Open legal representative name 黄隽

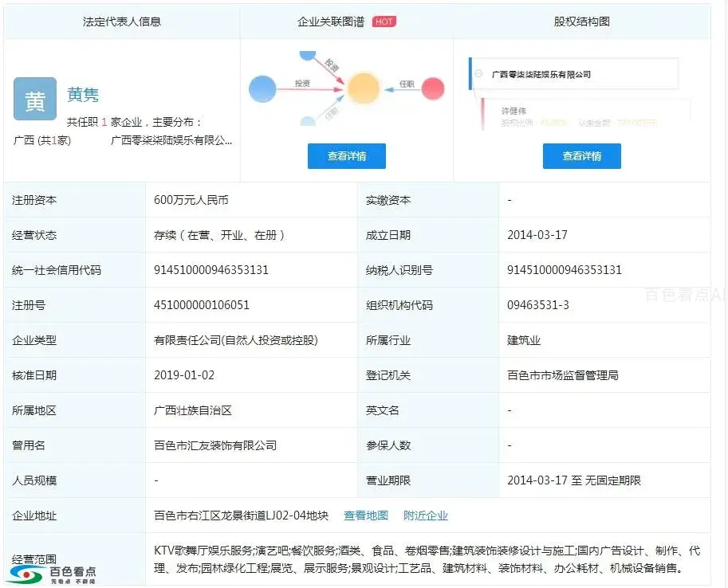coord(83,95)
